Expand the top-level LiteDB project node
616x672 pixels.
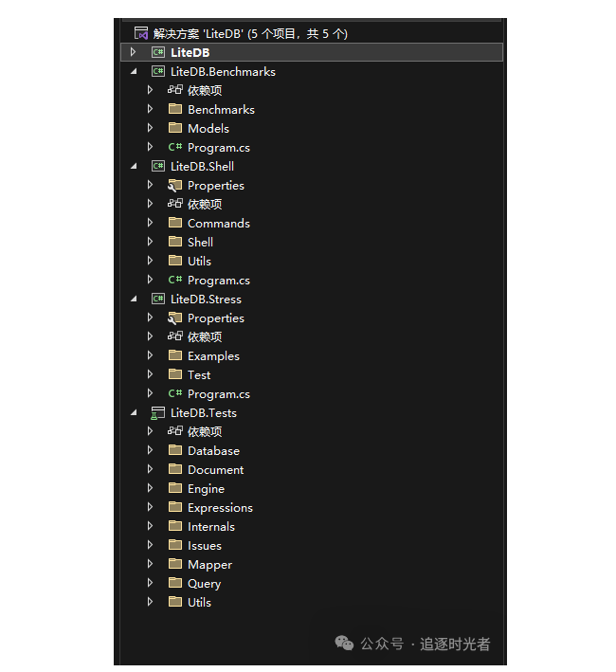coord(134,52)
